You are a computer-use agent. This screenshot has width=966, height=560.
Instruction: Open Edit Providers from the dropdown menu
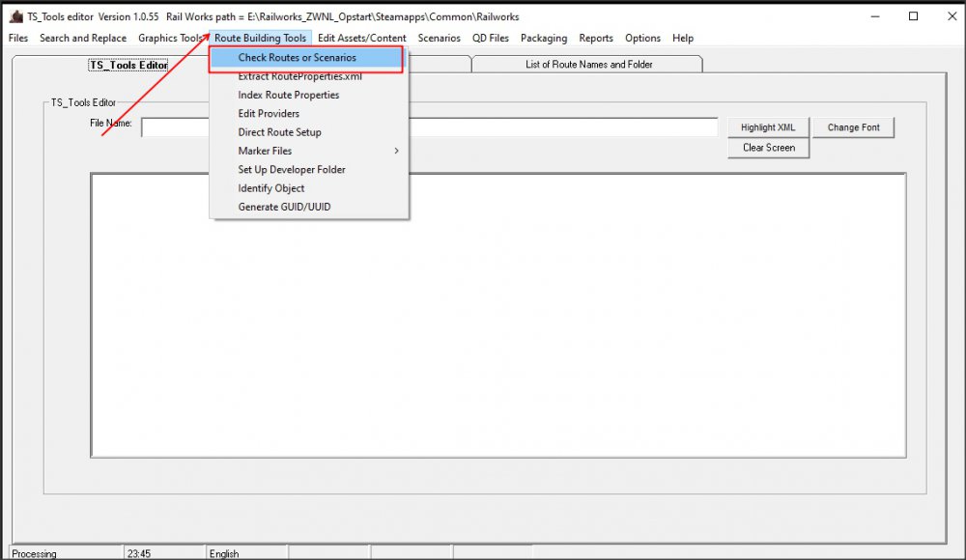(269, 114)
